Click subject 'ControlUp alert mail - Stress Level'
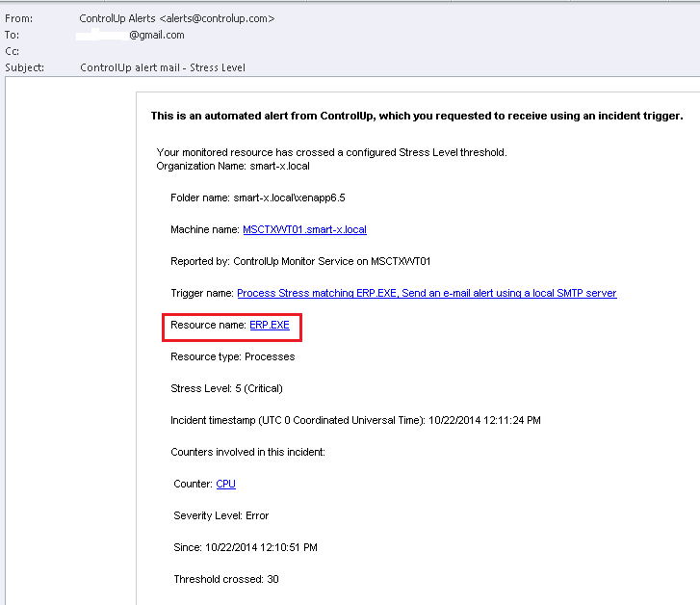Screen dimensions: 700x605 coord(163,67)
